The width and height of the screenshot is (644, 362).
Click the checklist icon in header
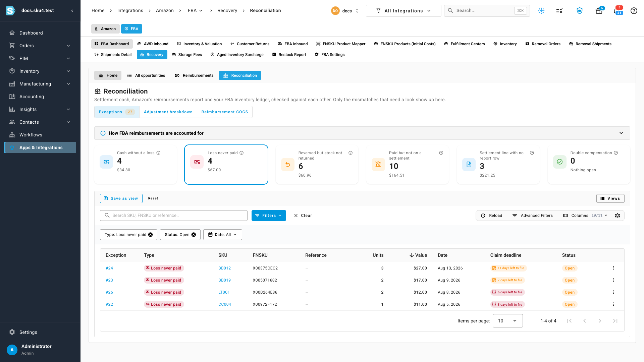click(x=559, y=11)
